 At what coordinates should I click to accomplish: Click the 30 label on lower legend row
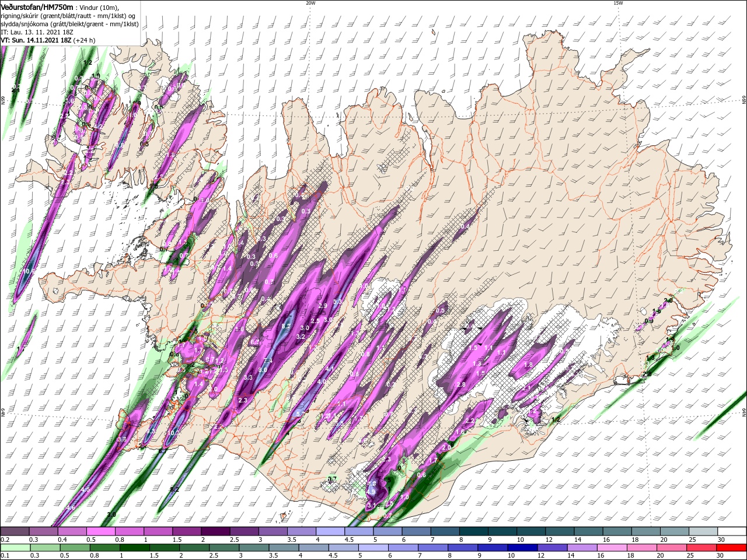point(721,556)
